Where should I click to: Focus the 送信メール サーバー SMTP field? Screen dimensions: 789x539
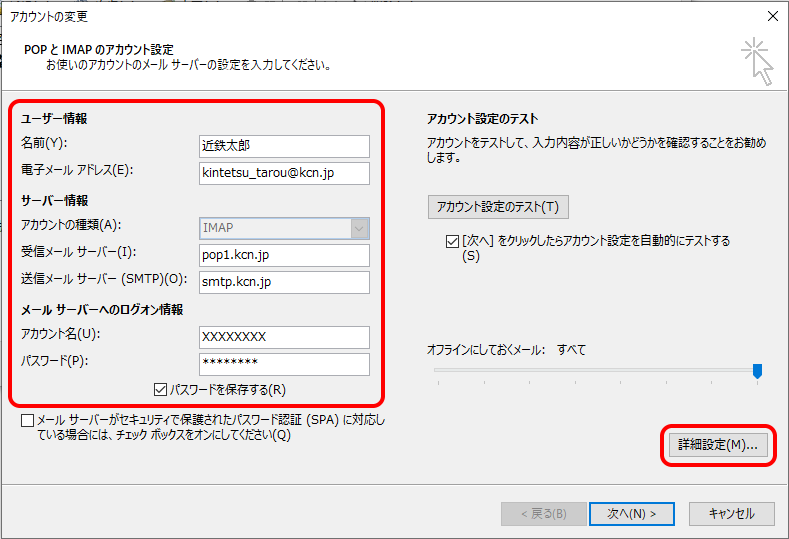click(284, 282)
